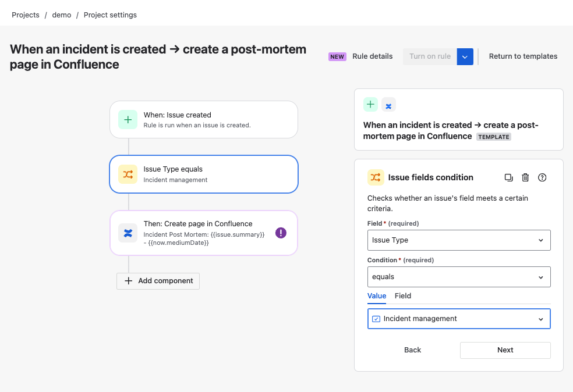Click the plus icon in Add component button
The height and width of the screenshot is (392, 573).
tap(128, 281)
